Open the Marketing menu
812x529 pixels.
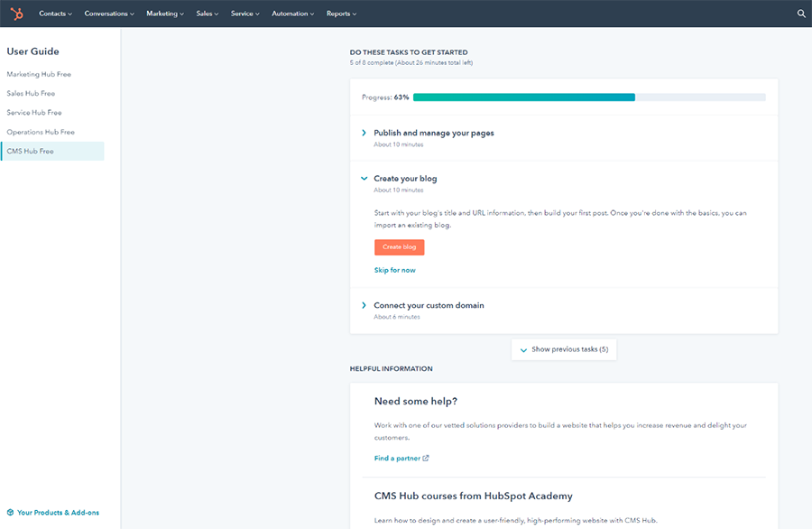pos(165,14)
